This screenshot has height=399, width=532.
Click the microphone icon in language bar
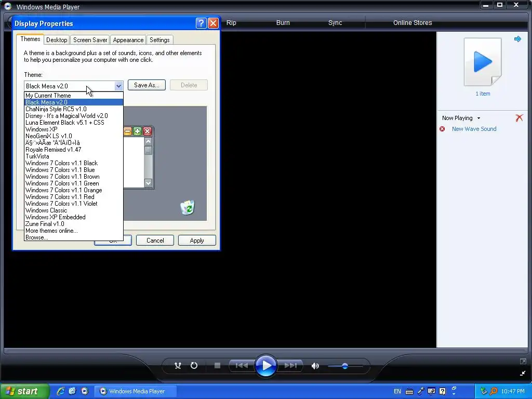pos(421,391)
